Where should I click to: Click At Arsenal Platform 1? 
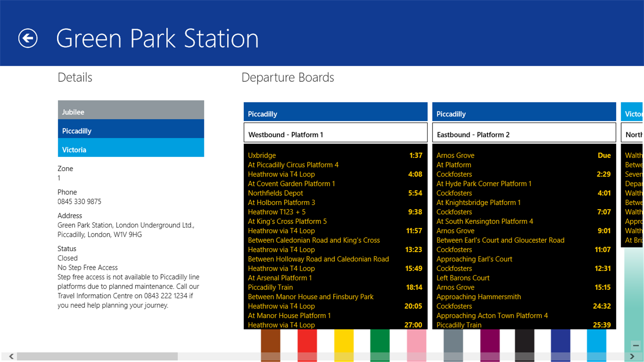(280, 278)
